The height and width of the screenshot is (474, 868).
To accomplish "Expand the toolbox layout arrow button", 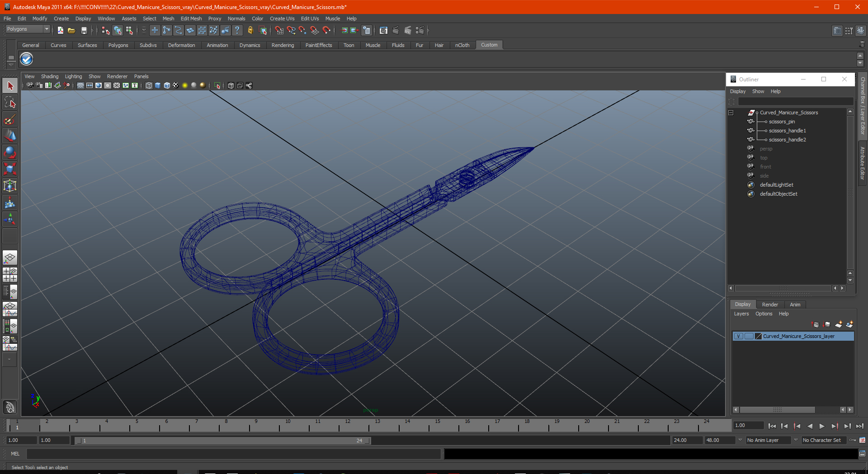I will tap(9, 359).
